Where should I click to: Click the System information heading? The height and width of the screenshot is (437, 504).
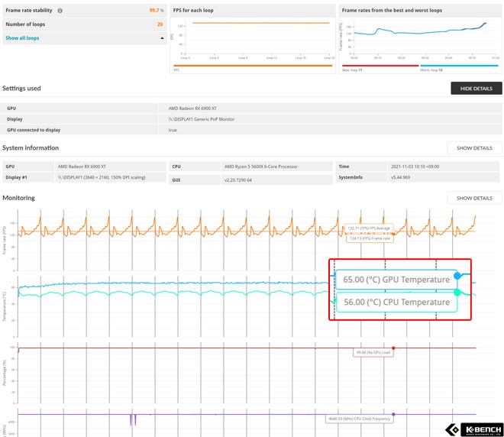click(31, 148)
